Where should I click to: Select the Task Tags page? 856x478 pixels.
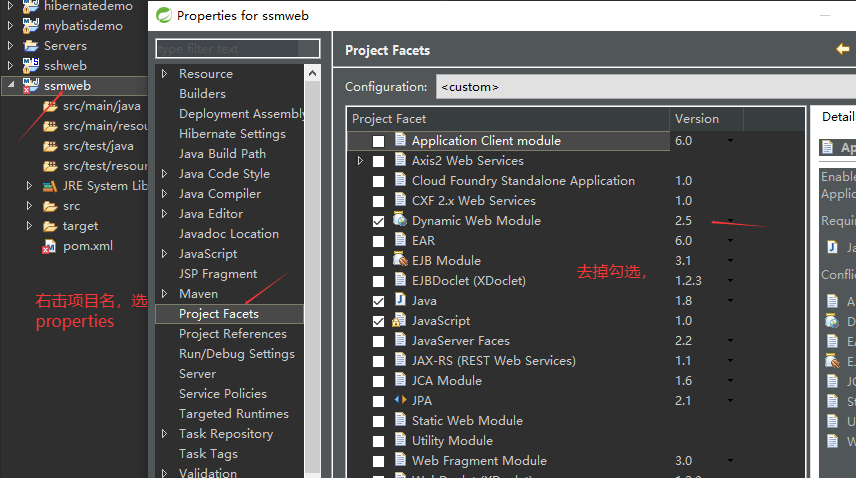[208, 454]
